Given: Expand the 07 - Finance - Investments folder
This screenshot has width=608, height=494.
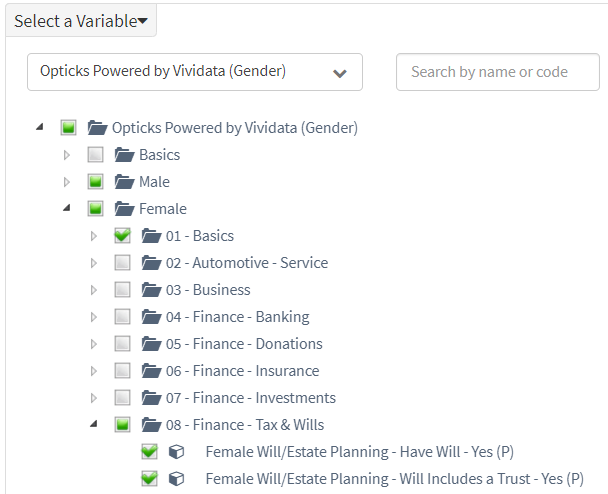Looking at the screenshot, I should click(x=93, y=398).
